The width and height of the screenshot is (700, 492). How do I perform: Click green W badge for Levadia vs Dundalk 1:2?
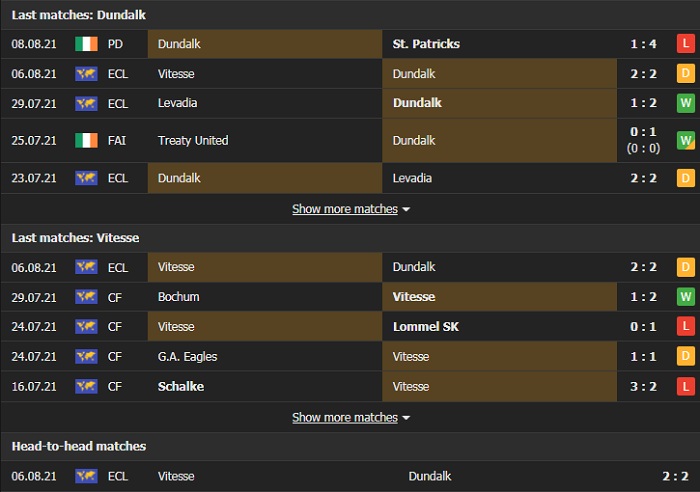coord(685,103)
